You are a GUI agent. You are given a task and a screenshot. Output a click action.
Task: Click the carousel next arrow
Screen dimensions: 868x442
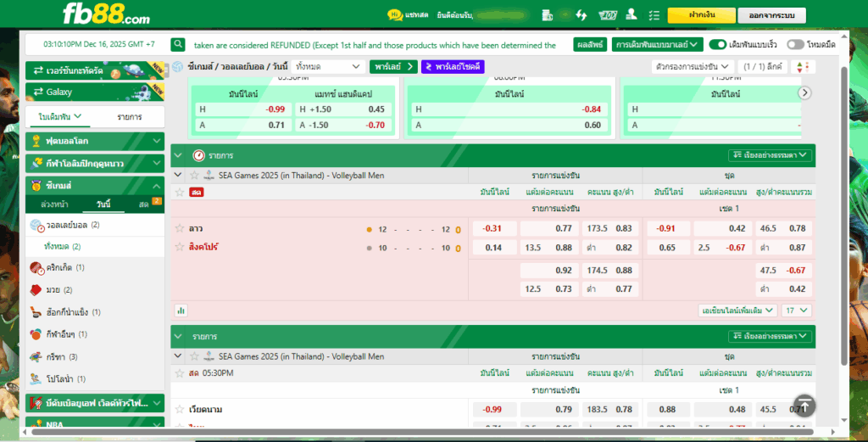click(805, 93)
